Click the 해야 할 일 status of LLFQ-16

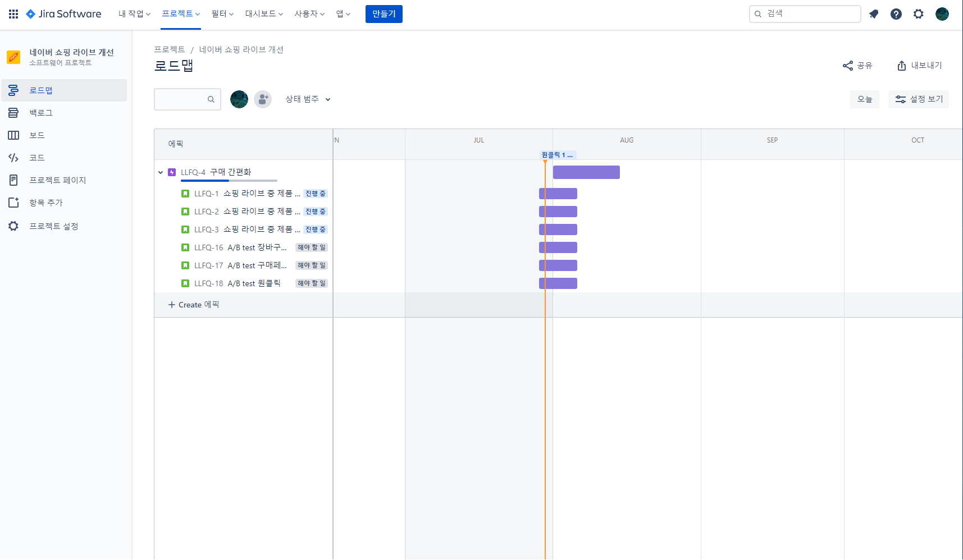[x=312, y=247]
